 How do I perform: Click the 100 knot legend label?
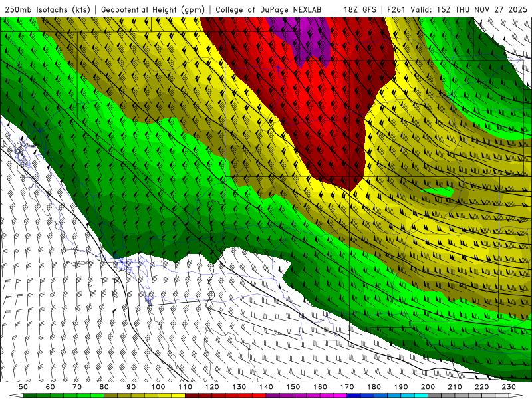click(158, 387)
